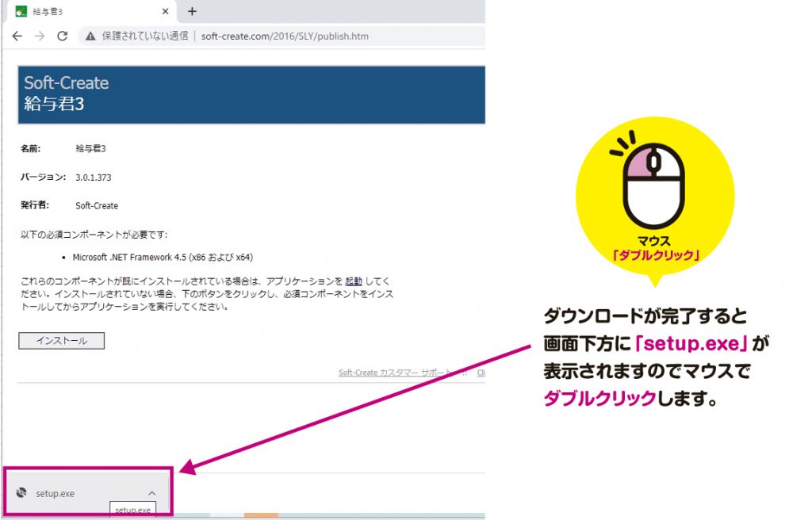Click the 給与君3 tab favicon
Screen dimensions: 812x520
coord(21,11)
